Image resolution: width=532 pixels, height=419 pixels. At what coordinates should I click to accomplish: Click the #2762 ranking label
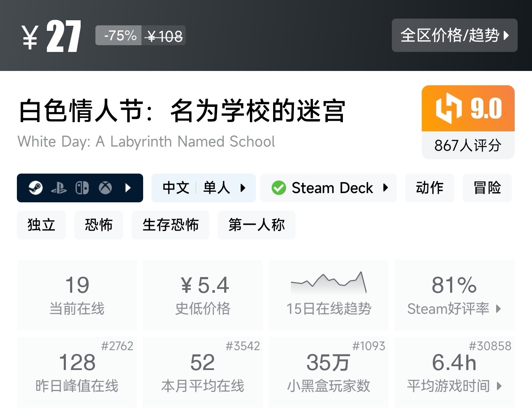[x=117, y=346]
